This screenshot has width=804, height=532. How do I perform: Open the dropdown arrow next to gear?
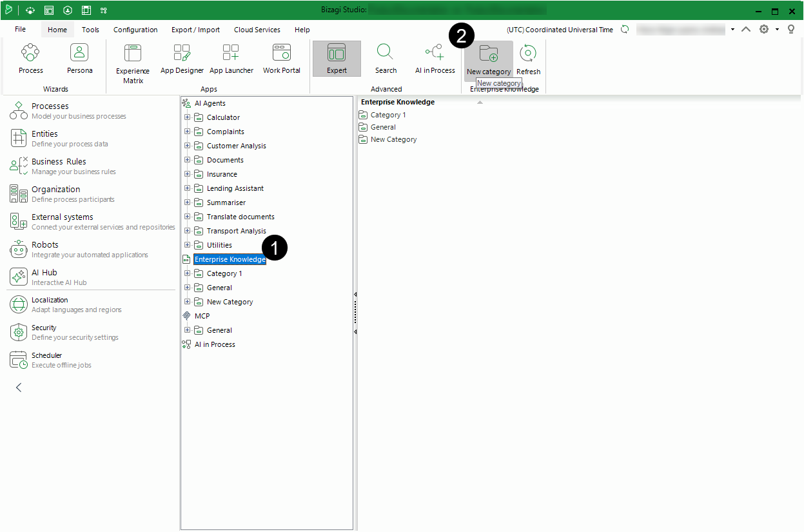[x=777, y=30]
